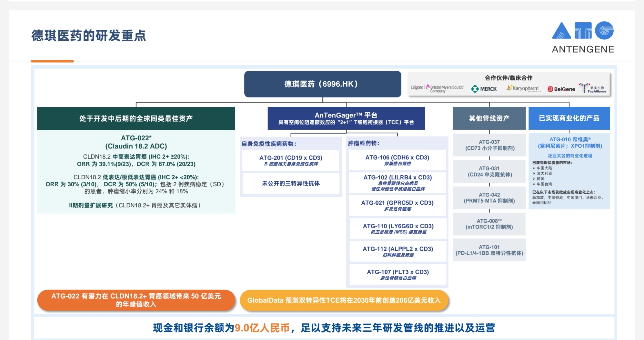
Task: Select the 其他管线资产 header box
Action: click(x=489, y=118)
